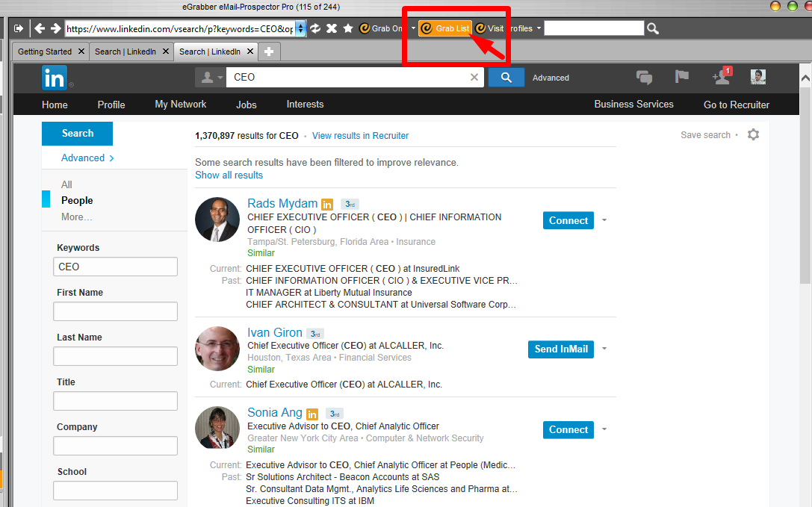Expand dropdown arrow beside Rads Mydam's Connect

point(604,221)
